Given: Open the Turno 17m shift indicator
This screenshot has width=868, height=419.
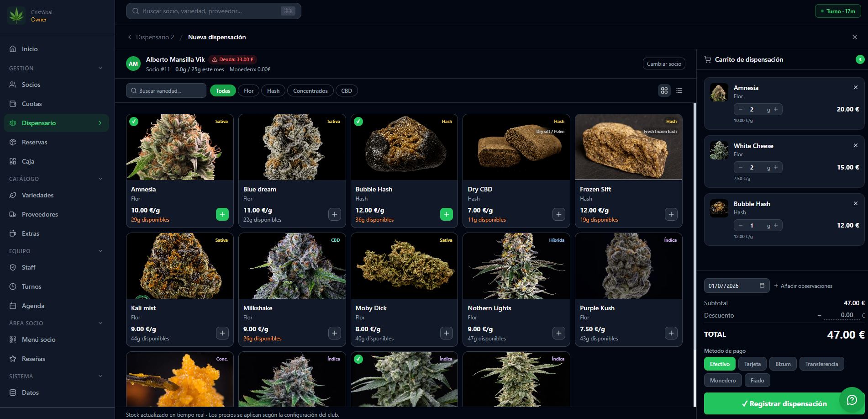Looking at the screenshot, I should 837,11.
